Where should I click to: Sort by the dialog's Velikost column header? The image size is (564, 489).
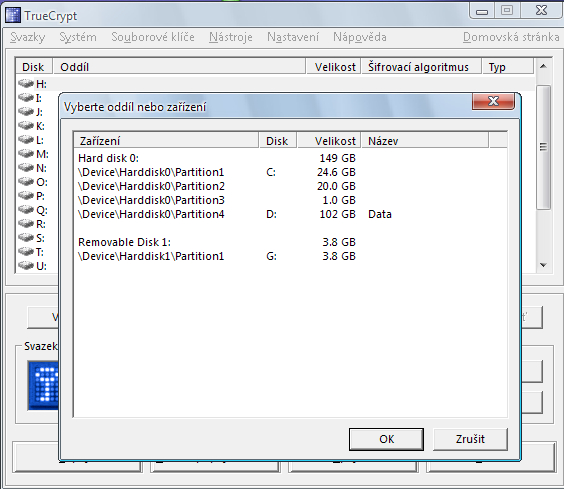point(329,140)
